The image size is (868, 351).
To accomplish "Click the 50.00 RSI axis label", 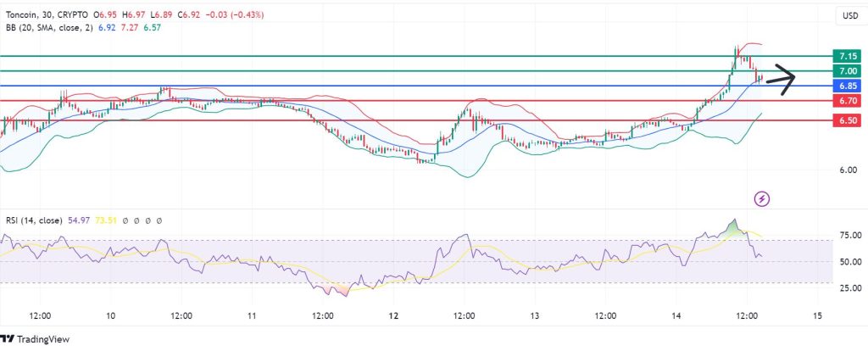I will point(849,261).
